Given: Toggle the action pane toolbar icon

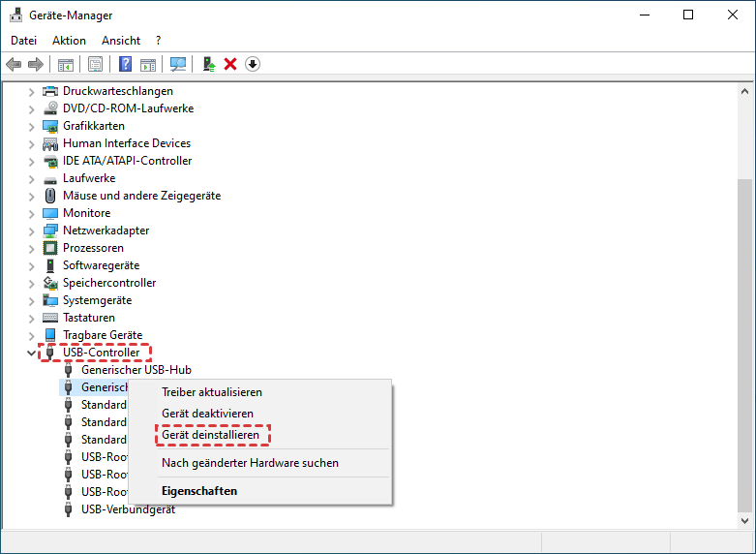Looking at the screenshot, I should click(148, 64).
